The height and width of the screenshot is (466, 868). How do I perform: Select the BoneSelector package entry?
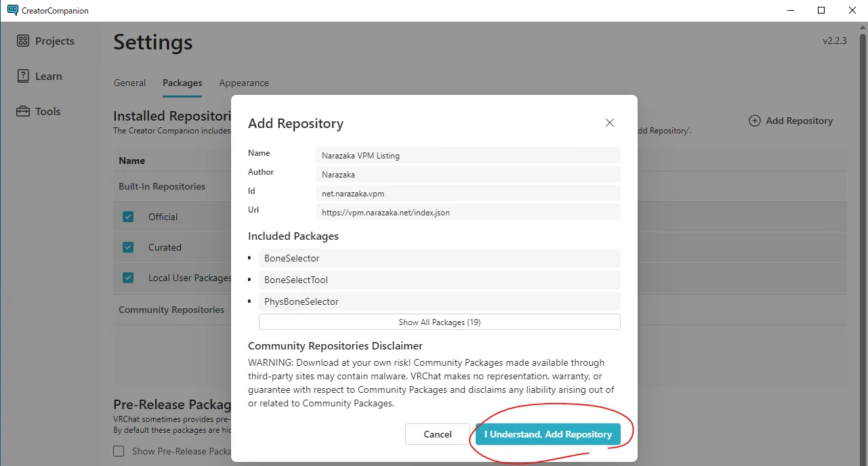click(x=439, y=258)
